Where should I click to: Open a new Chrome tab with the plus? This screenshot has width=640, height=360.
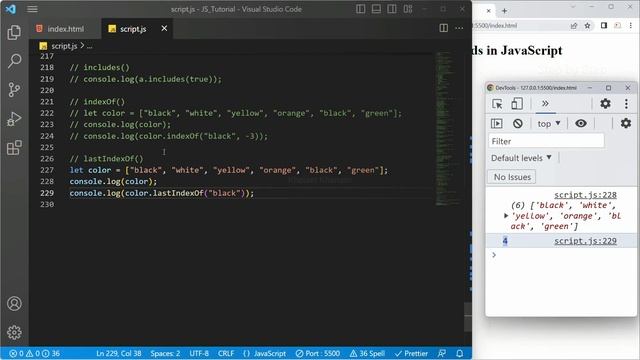click(504, 11)
